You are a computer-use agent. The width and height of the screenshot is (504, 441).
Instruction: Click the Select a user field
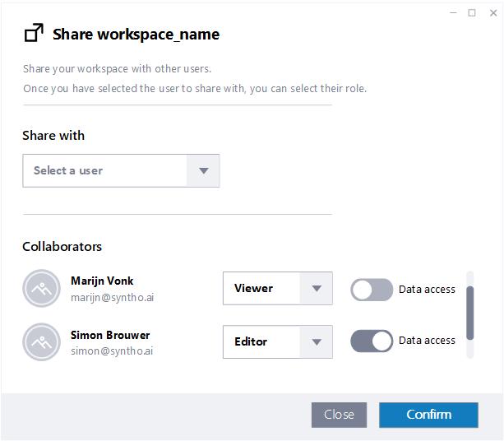click(x=121, y=170)
